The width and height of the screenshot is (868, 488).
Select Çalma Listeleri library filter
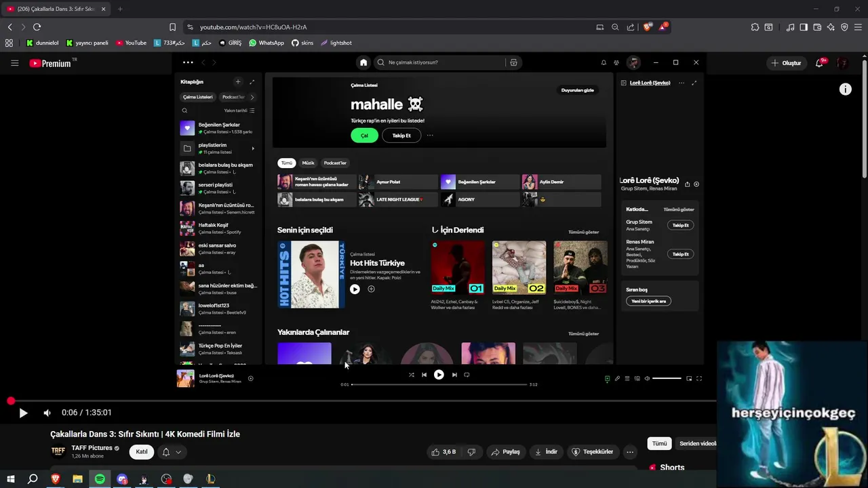[198, 97]
